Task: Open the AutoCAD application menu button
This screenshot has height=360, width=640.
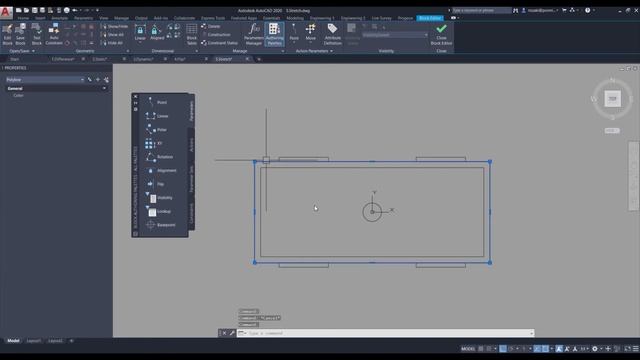Action: tap(6, 12)
